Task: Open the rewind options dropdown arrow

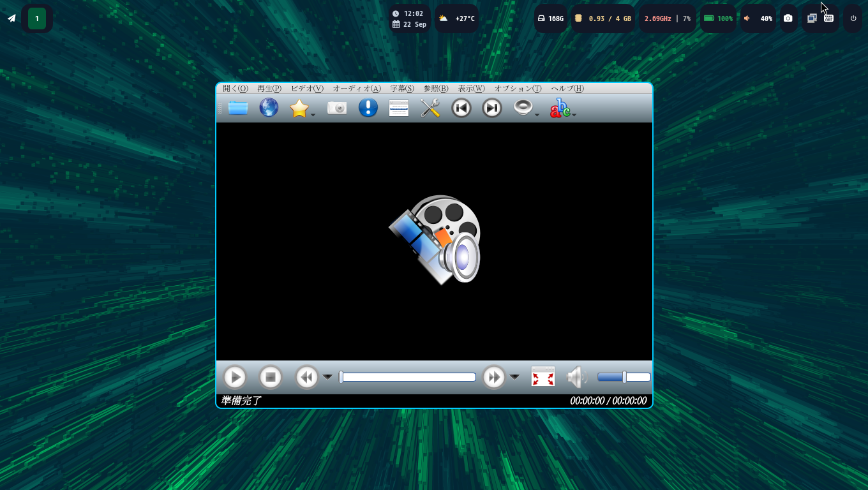Action: point(327,377)
